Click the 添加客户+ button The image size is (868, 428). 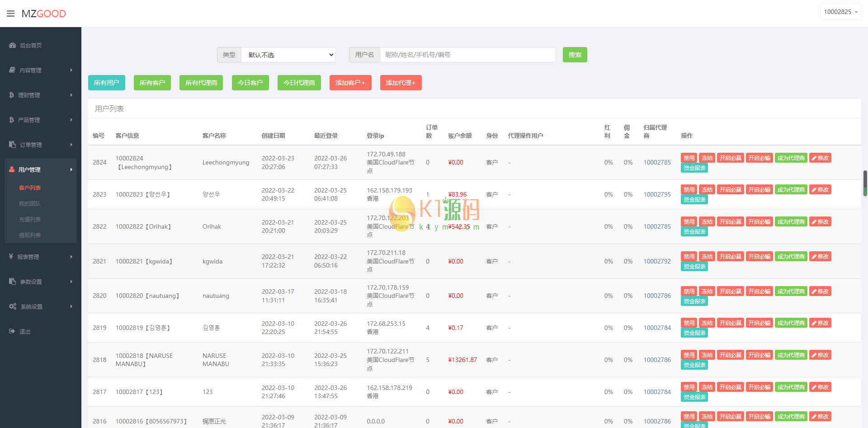350,83
